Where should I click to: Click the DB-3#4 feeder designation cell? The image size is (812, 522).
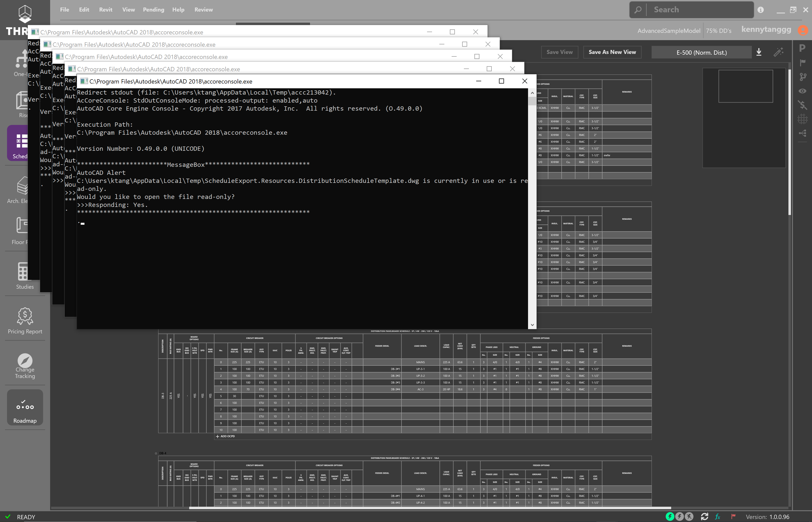pos(382,389)
